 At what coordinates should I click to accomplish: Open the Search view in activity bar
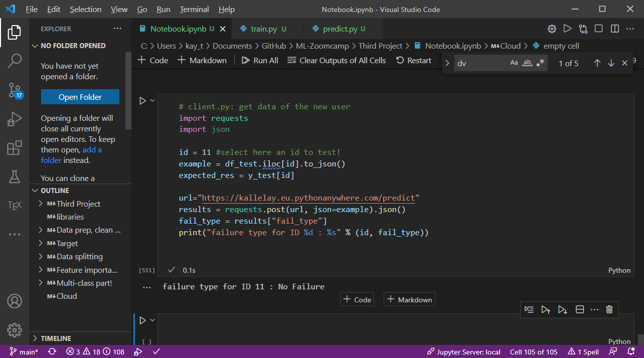tap(15, 61)
